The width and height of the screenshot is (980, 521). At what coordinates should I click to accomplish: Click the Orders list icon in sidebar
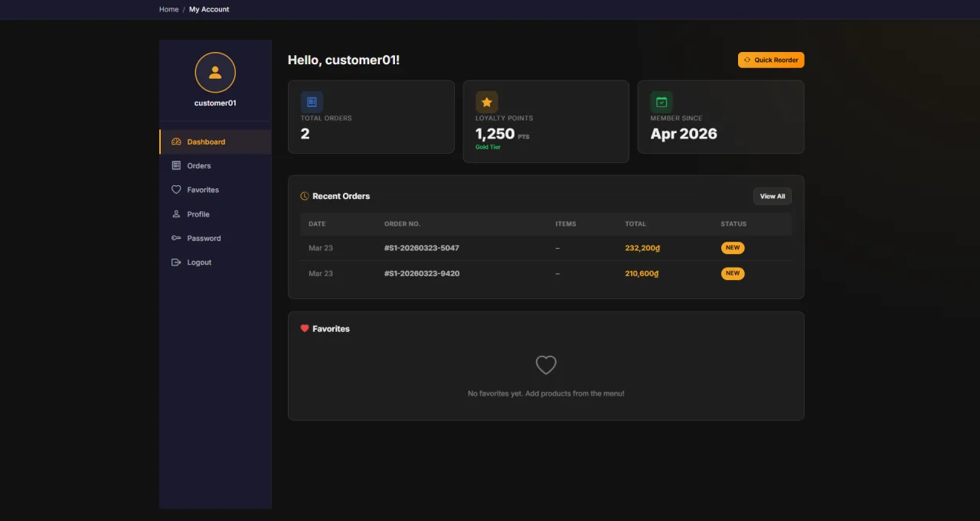176,165
